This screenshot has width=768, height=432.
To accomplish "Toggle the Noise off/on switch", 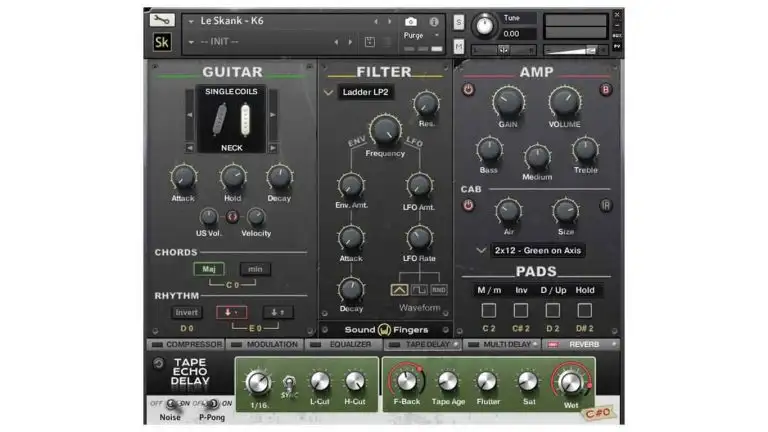I will pos(171,404).
